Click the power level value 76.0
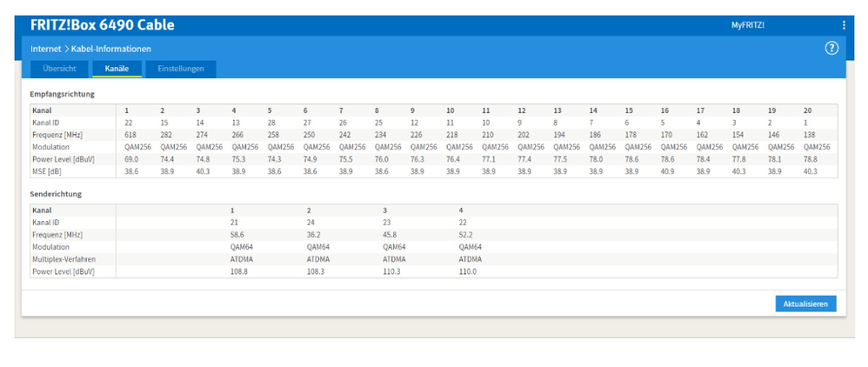 [381, 159]
